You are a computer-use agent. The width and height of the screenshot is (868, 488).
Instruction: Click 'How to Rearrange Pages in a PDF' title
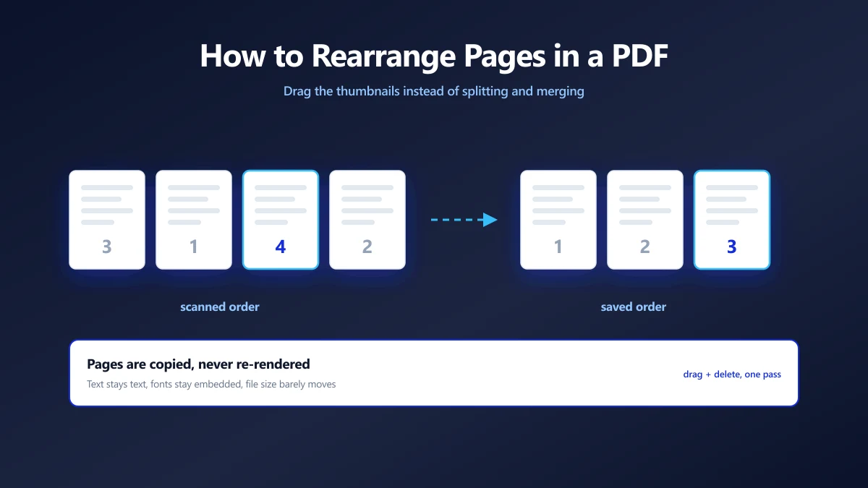tap(434, 56)
